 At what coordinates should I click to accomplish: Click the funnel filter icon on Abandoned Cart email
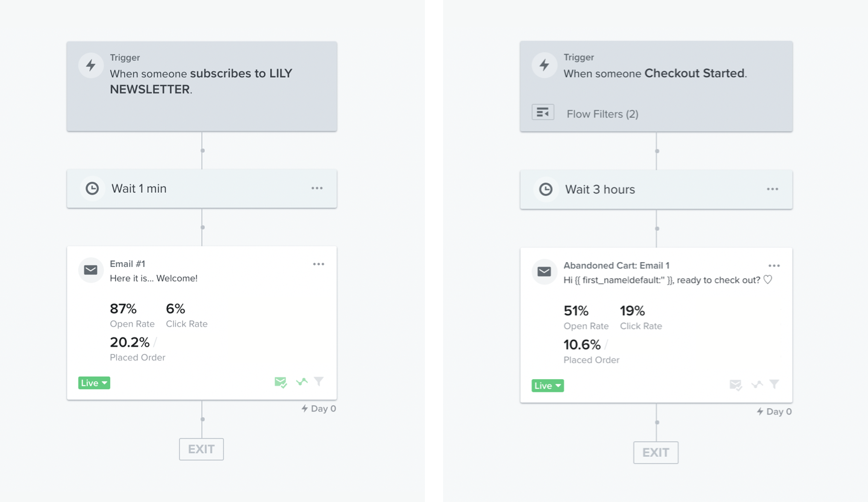tap(775, 384)
